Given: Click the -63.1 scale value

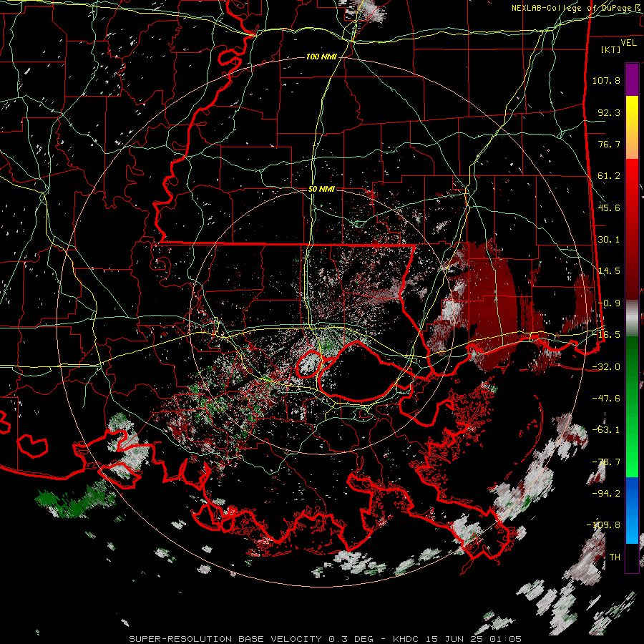Looking at the screenshot, I should (606, 430).
